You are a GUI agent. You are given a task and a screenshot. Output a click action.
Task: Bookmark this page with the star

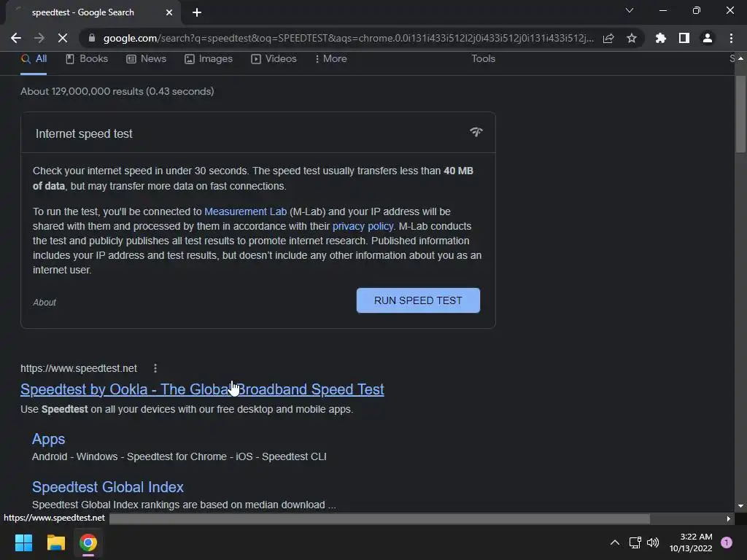(632, 38)
